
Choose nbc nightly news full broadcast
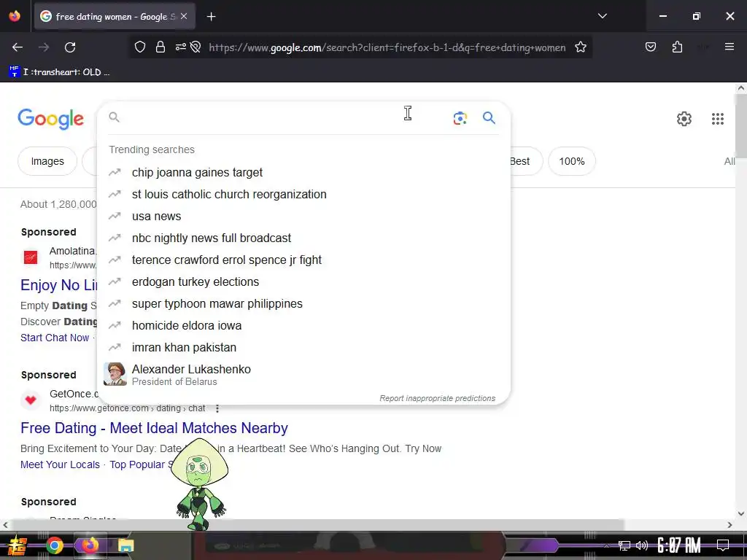[x=303, y=238]
